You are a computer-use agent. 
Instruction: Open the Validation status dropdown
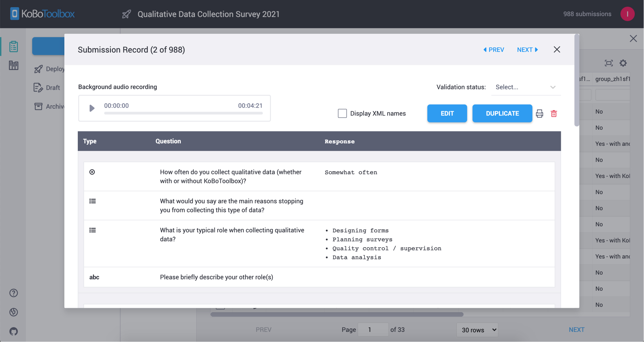(526, 87)
